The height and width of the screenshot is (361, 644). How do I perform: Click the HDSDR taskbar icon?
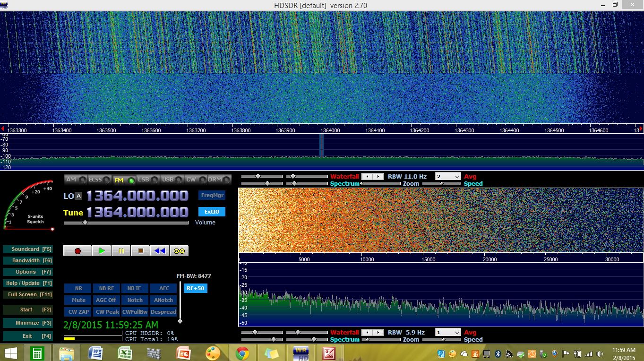(x=301, y=353)
